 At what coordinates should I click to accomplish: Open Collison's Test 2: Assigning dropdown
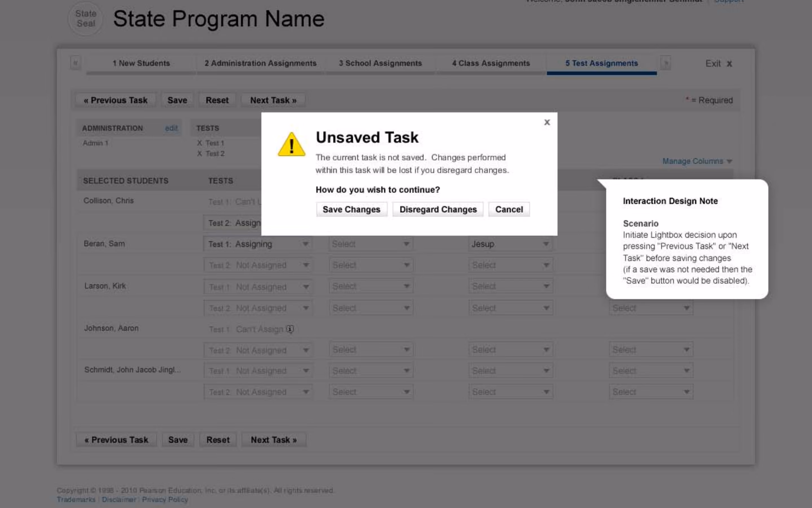pos(232,223)
